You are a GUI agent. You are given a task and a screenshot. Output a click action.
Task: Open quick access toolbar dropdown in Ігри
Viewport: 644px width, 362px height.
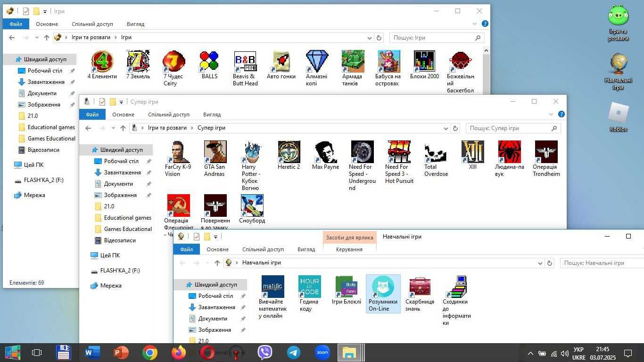tap(45, 11)
